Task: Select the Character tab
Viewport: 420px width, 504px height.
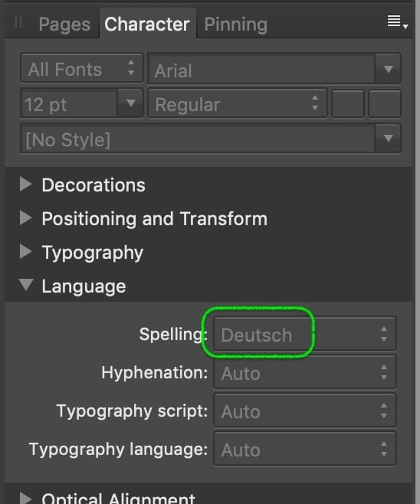Action: click(147, 24)
